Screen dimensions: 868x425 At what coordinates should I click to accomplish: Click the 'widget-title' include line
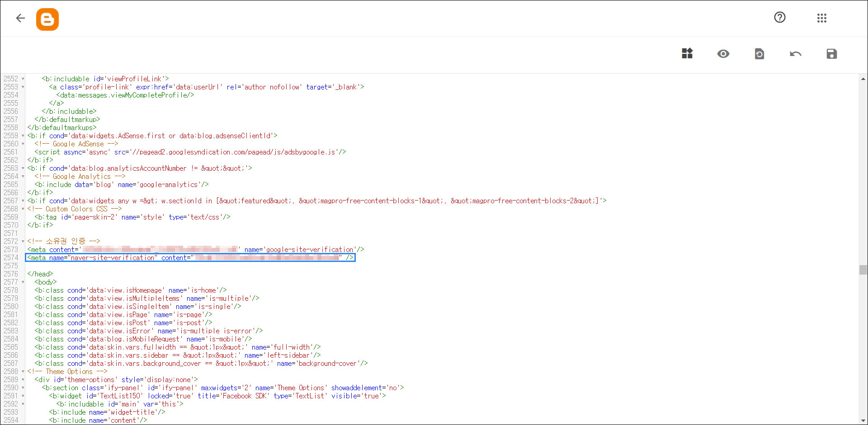click(x=107, y=412)
